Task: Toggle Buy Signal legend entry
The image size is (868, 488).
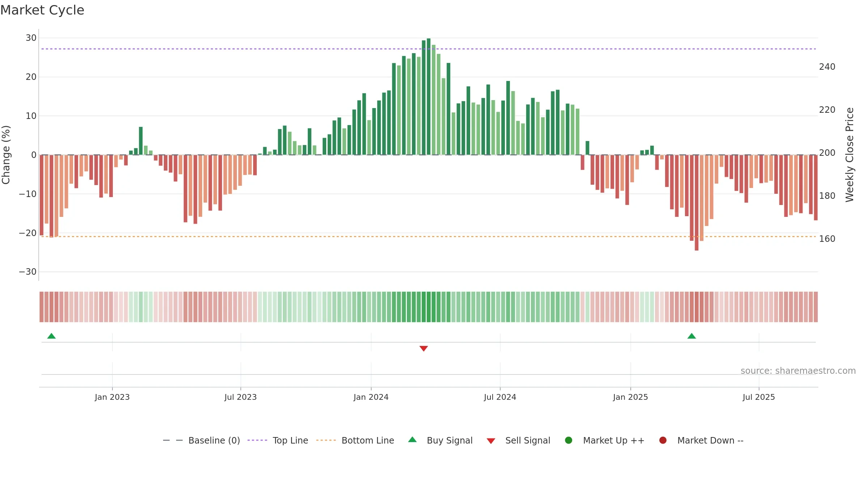Action: 440,440
